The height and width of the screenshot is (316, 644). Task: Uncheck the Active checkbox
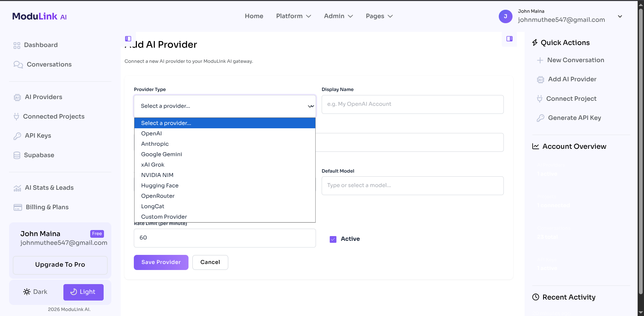[x=333, y=239]
